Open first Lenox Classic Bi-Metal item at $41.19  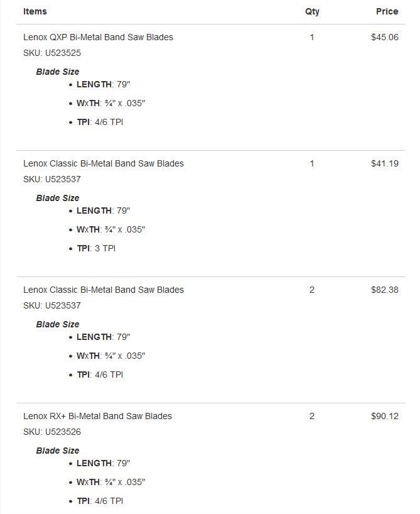(x=103, y=163)
